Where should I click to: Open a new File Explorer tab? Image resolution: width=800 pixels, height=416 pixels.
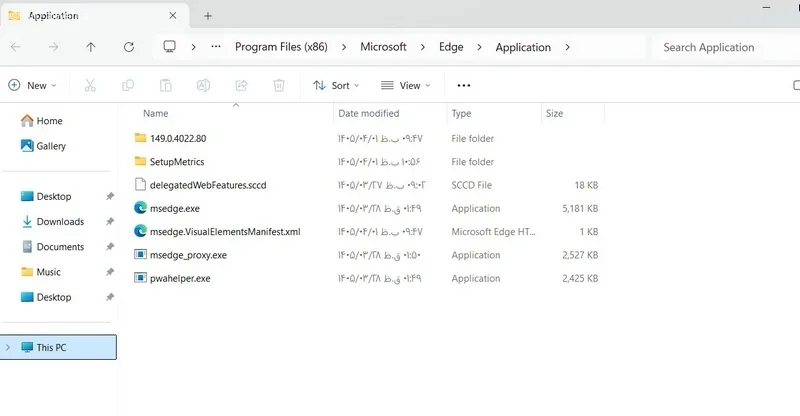[208, 16]
